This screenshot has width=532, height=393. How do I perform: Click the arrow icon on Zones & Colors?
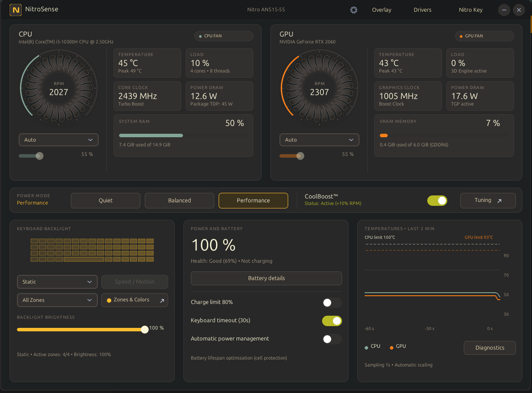pos(162,301)
